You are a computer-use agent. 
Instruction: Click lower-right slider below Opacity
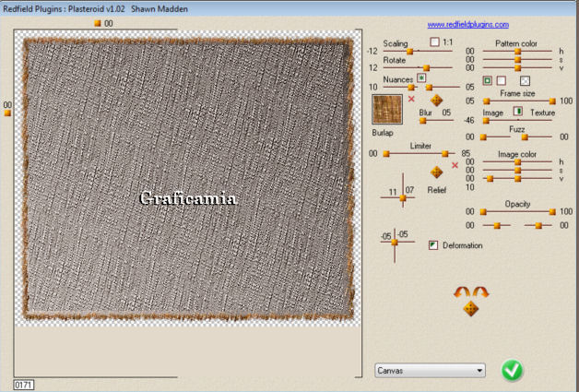click(x=538, y=225)
